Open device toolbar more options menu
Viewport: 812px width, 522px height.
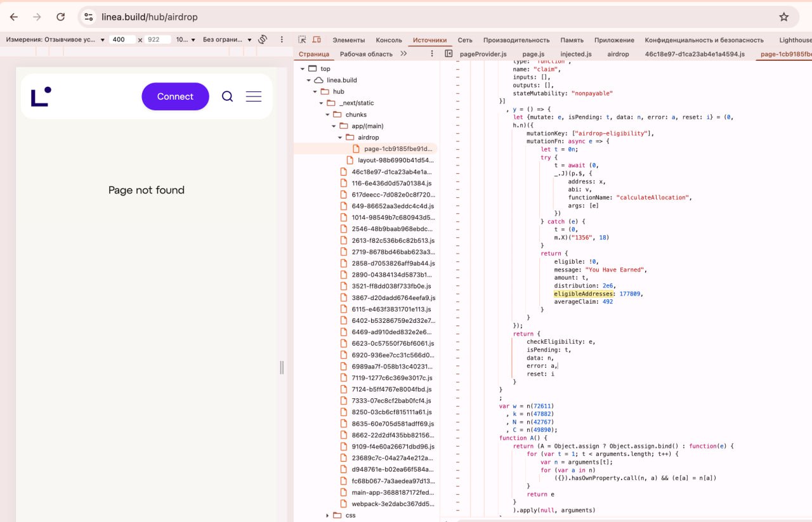point(283,39)
